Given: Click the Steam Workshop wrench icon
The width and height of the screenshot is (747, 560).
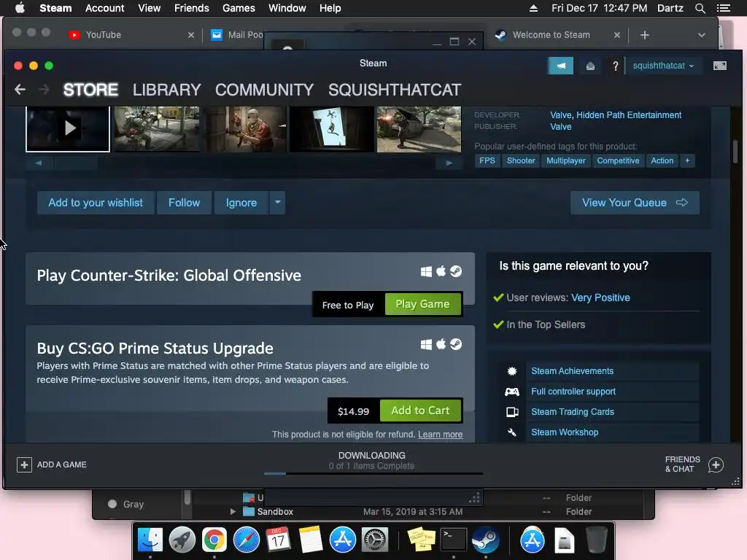Looking at the screenshot, I should 512,432.
